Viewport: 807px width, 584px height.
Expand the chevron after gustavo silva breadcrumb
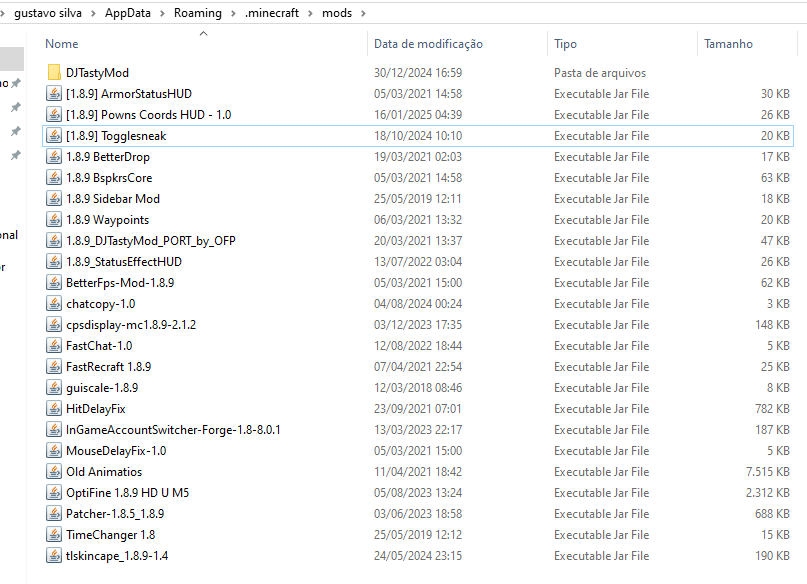[x=93, y=13]
